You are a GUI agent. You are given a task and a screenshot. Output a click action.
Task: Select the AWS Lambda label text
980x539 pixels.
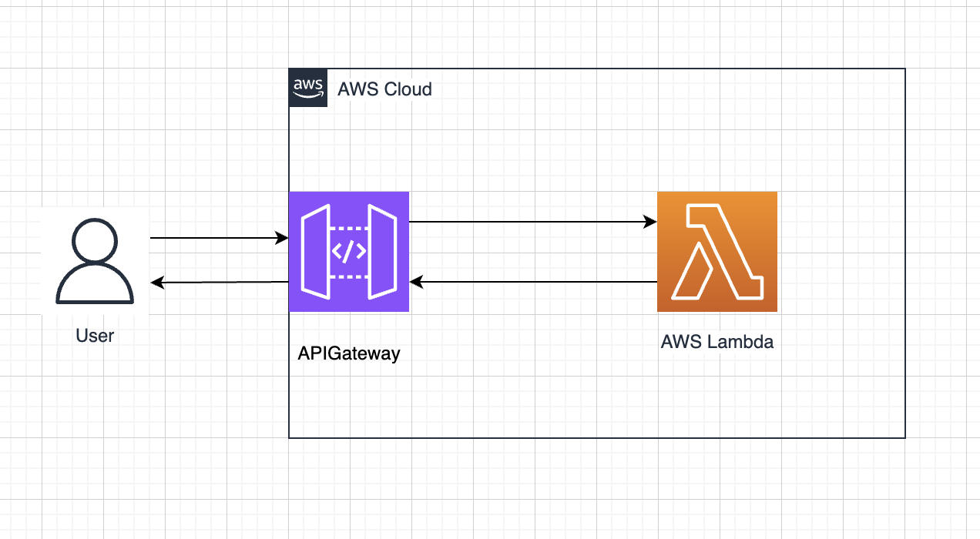(717, 341)
